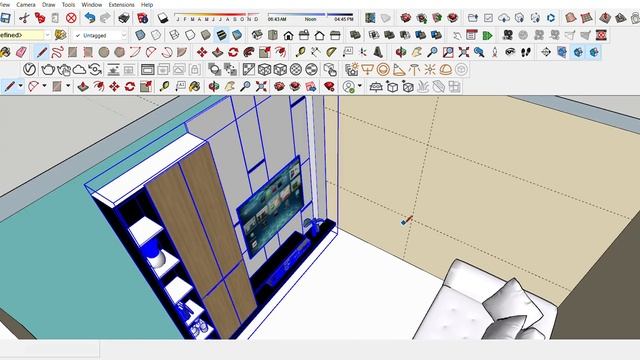
Task: Open the Help menu
Action: (147, 4)
